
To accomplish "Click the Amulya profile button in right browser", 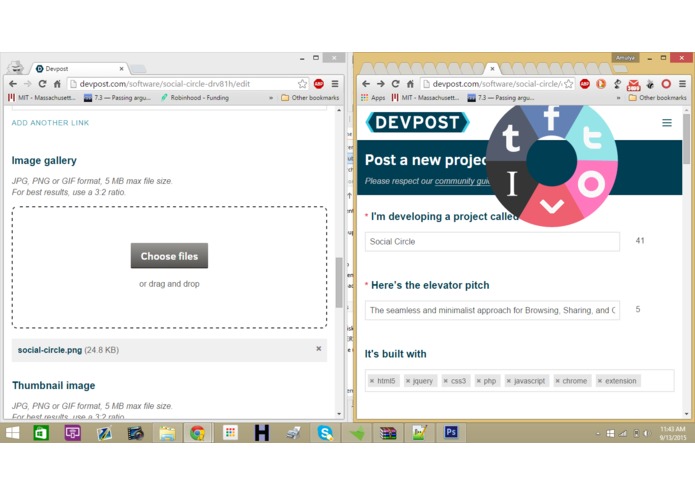I will [625, 58].
